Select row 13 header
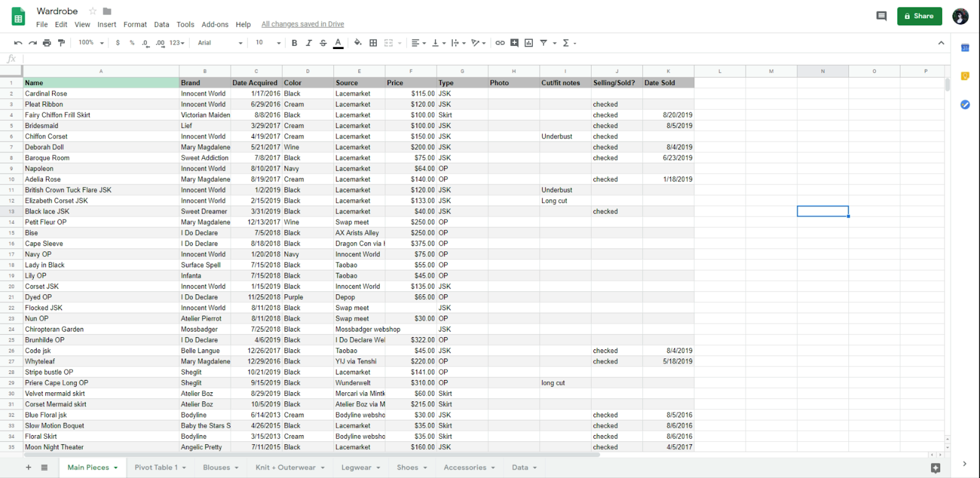 click(x=12, y=211)
